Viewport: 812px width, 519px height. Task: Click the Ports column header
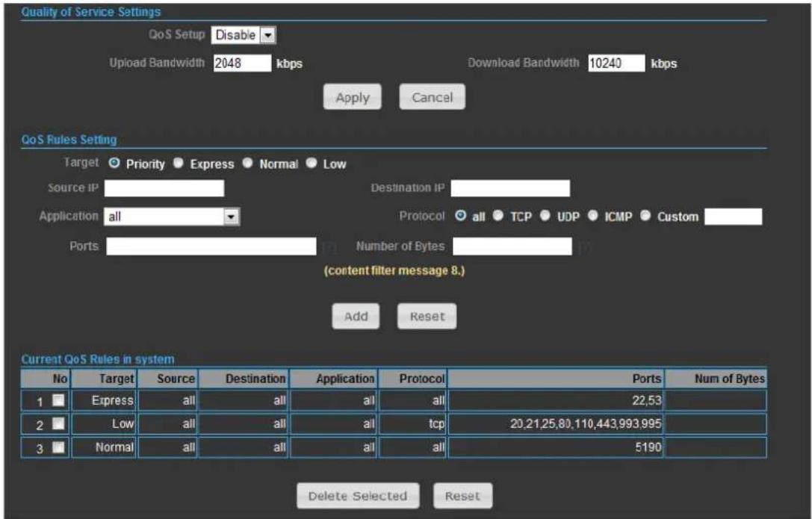556,379
